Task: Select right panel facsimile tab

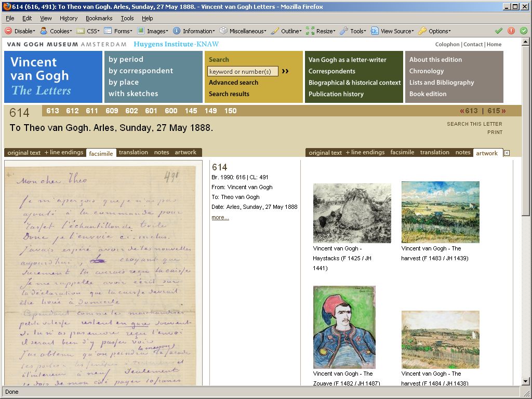Action: pyautogui.click(x=402, y=152)
